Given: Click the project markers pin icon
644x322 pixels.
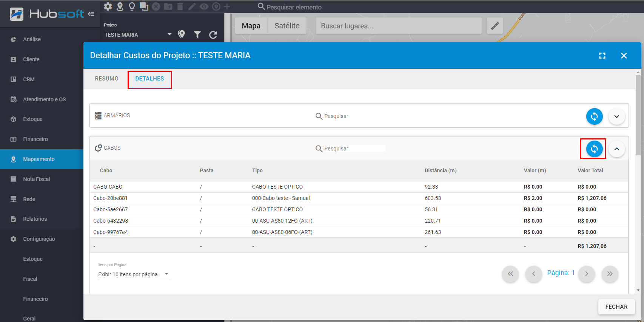Looking at the screenshot, I should tap(182, 34).
